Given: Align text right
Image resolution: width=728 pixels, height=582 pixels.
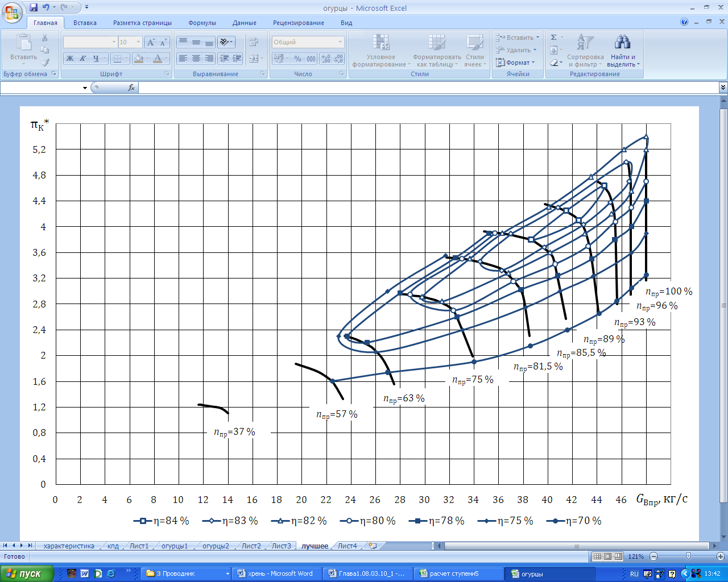Looking at the screenshot, I should click(x=209, y=59).
